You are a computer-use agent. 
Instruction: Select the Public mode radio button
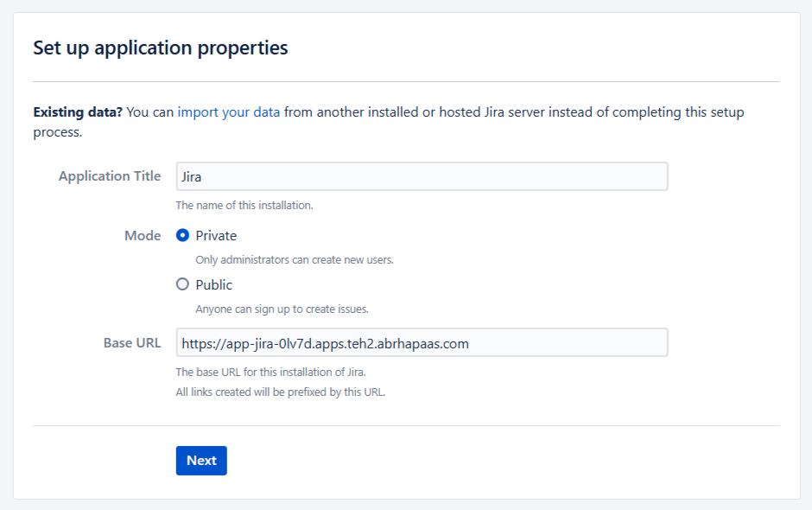pos(182,284)
